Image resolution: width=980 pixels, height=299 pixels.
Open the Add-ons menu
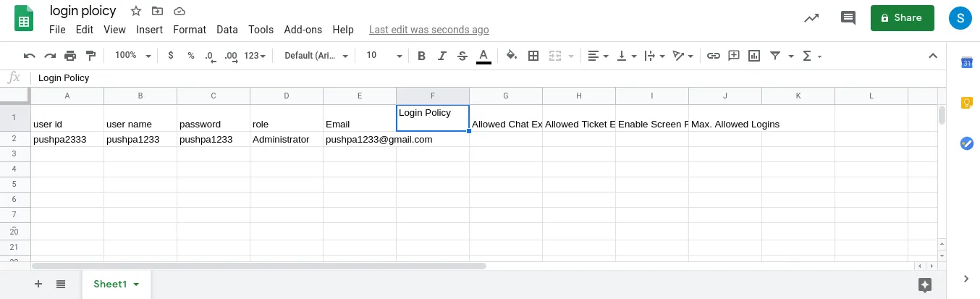pos(303,30)
